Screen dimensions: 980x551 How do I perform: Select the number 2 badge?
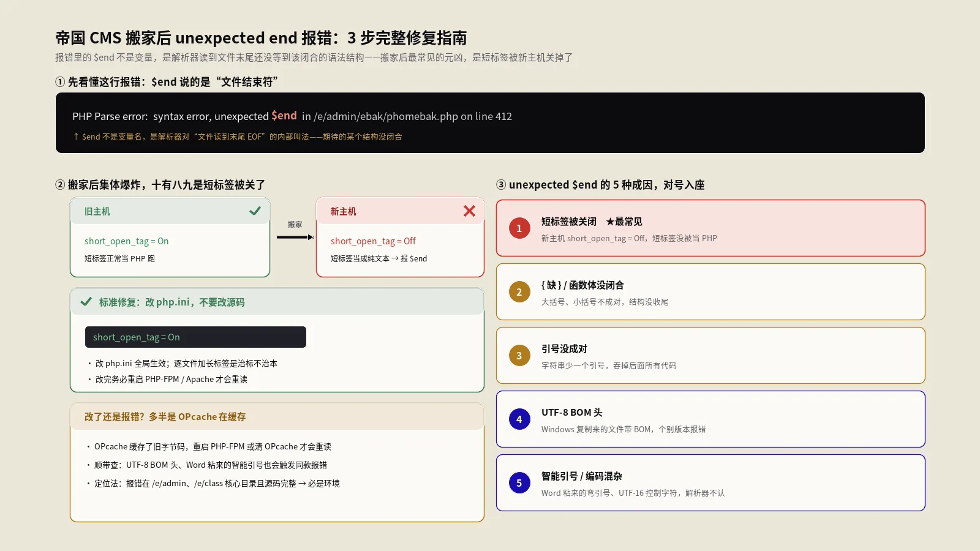pos(519,292)
